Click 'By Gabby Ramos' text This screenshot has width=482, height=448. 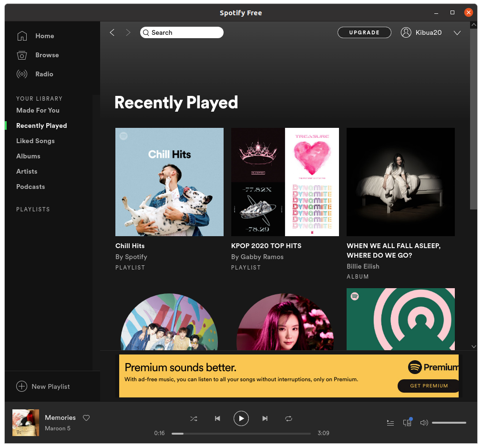257,257
